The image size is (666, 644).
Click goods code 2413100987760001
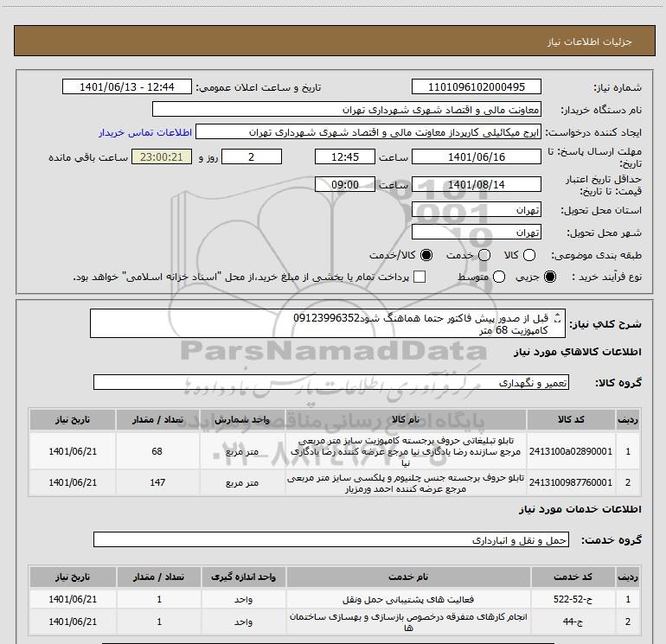571,482
